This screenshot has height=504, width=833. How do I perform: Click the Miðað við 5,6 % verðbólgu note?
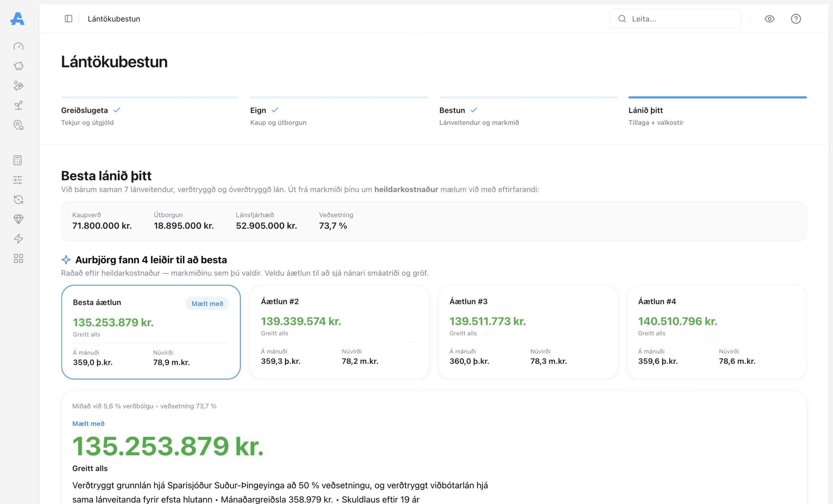click(112, 406)
